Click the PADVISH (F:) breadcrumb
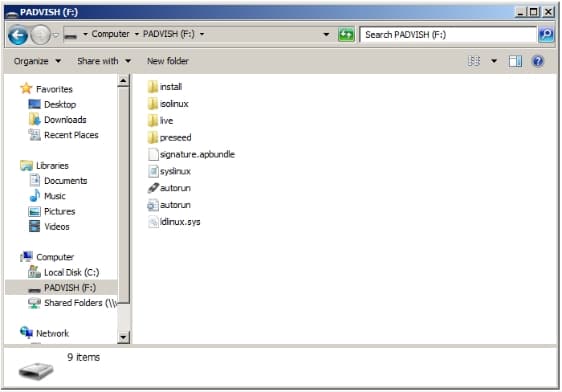This screenshot has height=392, width=562. [169, 34]
